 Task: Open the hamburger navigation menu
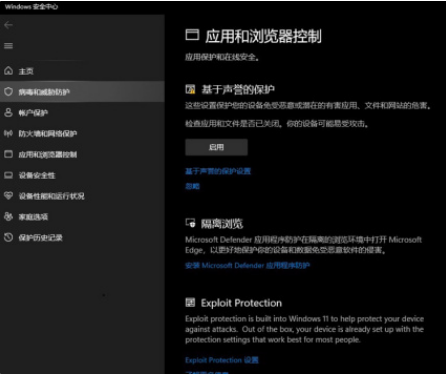8,46
